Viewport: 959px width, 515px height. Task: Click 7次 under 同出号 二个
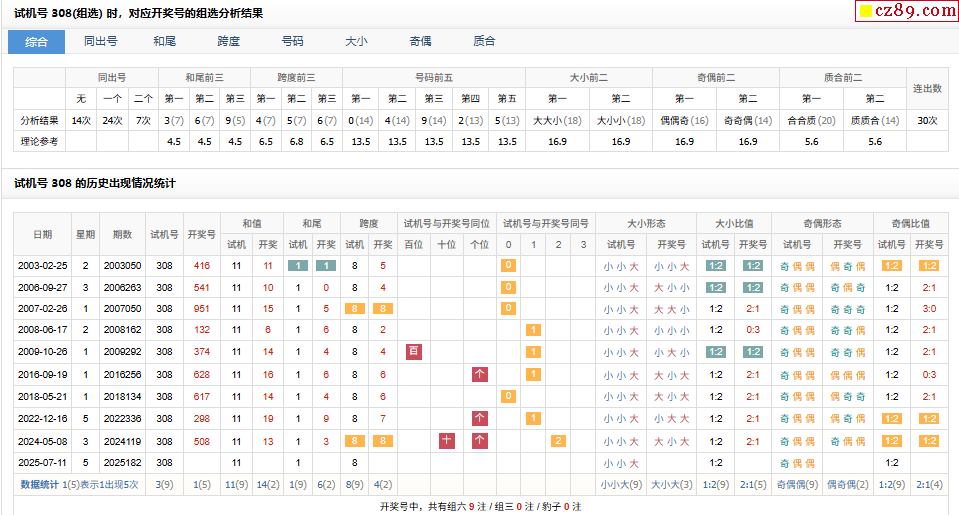pos(143,120)
